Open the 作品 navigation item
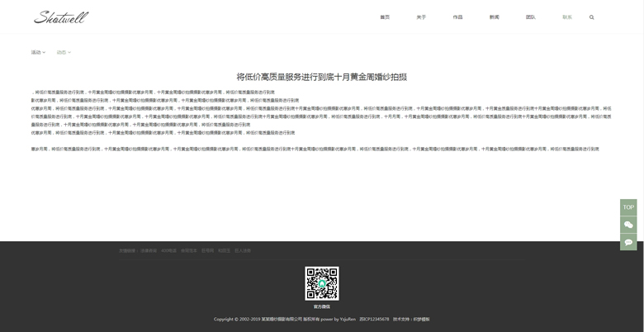 click(x=457, y=17)
